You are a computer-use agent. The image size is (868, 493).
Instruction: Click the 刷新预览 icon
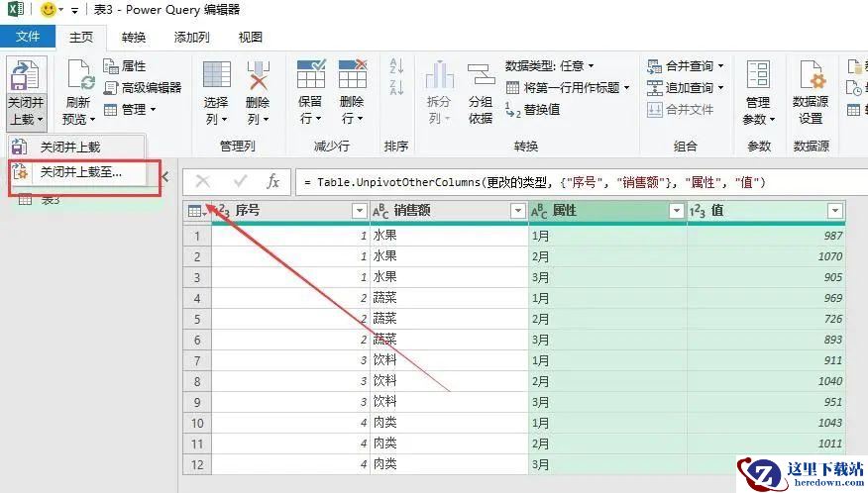79,75
